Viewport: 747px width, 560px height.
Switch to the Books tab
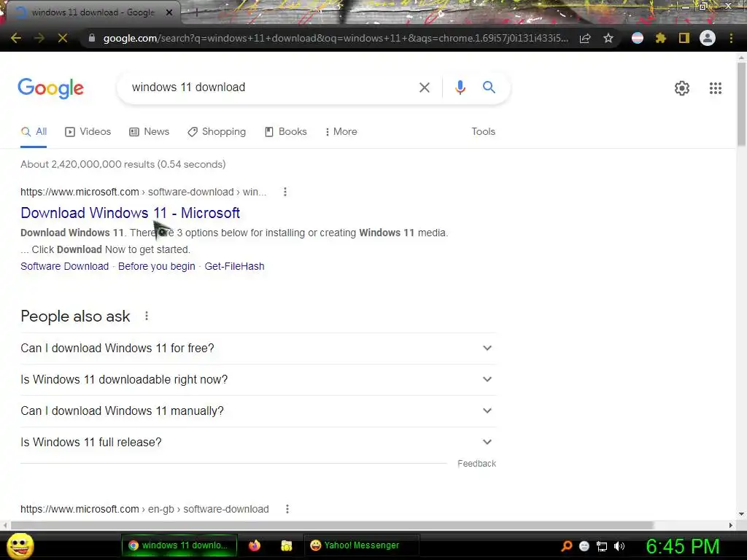point(286,132)
